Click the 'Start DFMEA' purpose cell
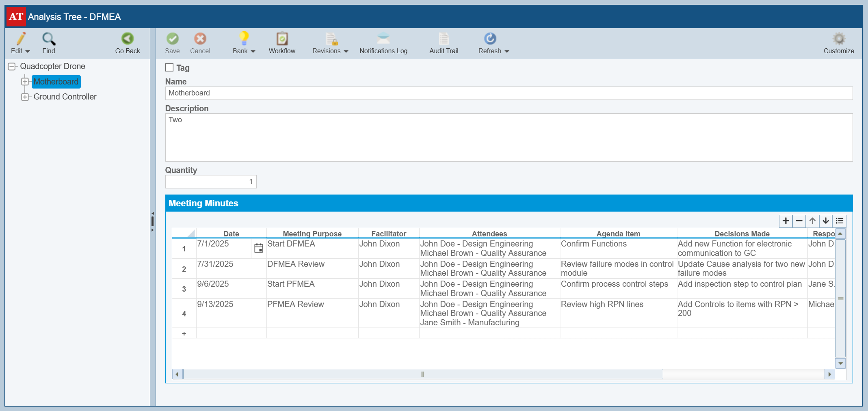Screen dimensions: 868x411 (312, 248)
